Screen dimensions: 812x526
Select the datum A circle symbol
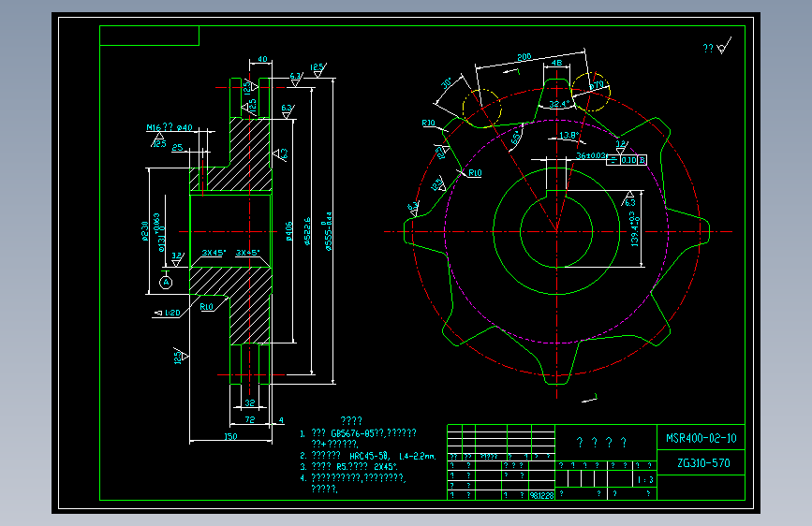pyautogui.click(x=166, y=282)
